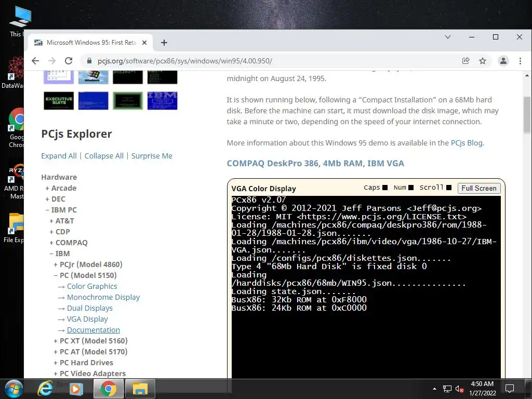
Task: Click the address bar URL
Action: (x=185, y=61)
